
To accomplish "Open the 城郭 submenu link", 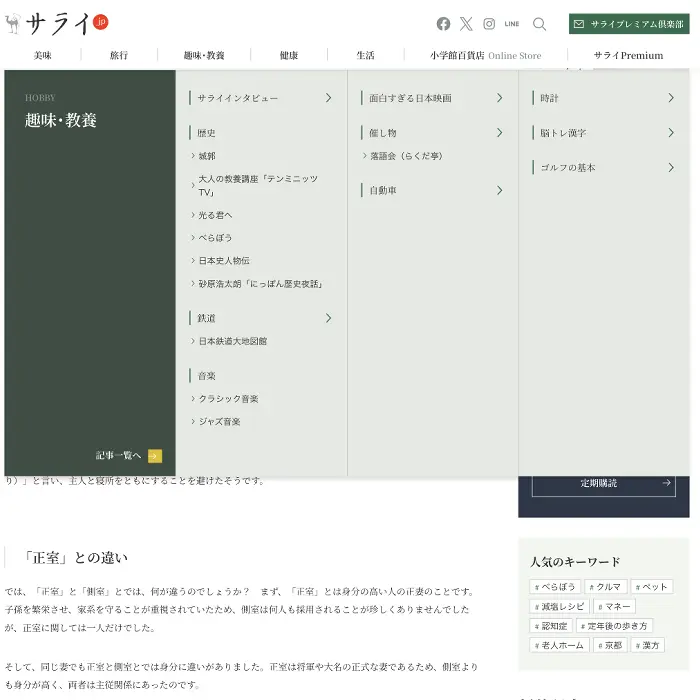I will (x=207, y=156).
